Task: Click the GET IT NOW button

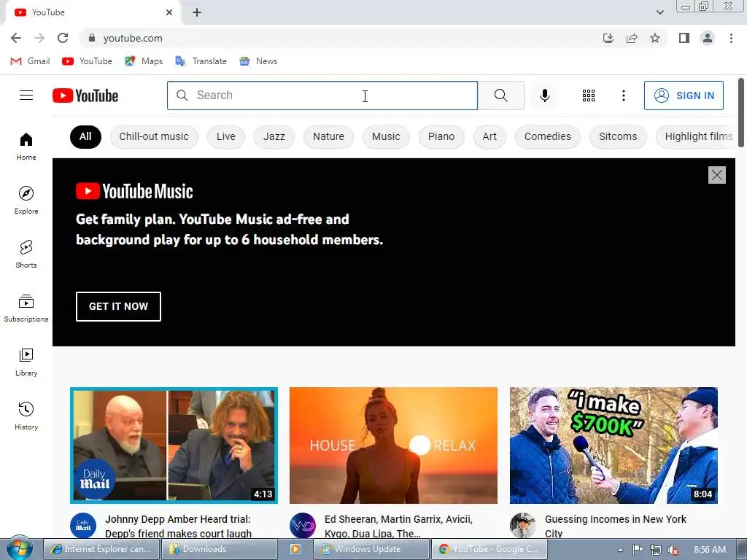Action: pos(118,306)
